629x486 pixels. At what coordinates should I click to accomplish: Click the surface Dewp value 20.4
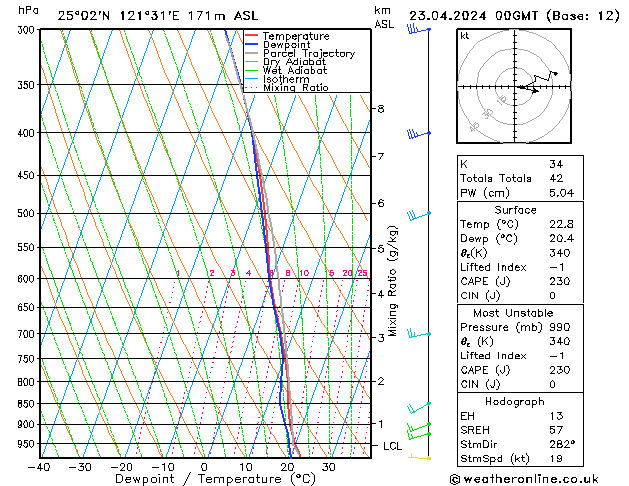tap(561, 239)
